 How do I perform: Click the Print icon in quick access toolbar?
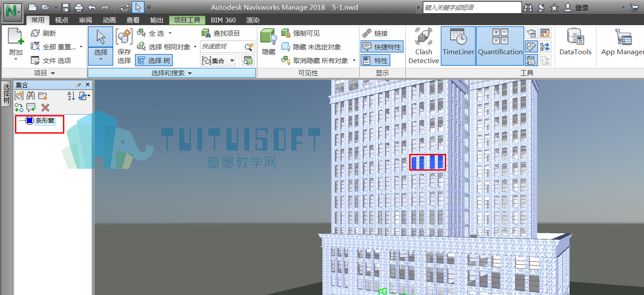pyautogui.click(x=79, y=7)
